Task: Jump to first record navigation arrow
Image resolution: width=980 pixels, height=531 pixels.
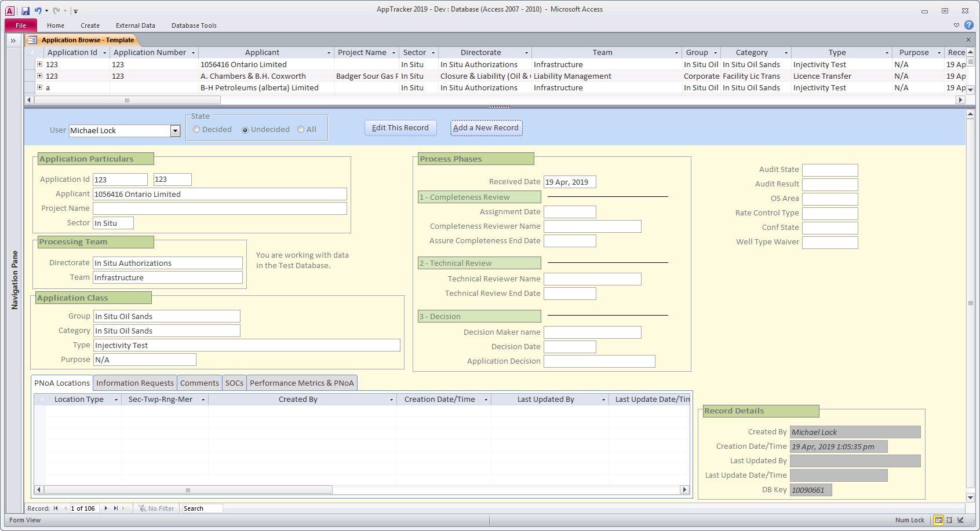Action: [56, 508]
